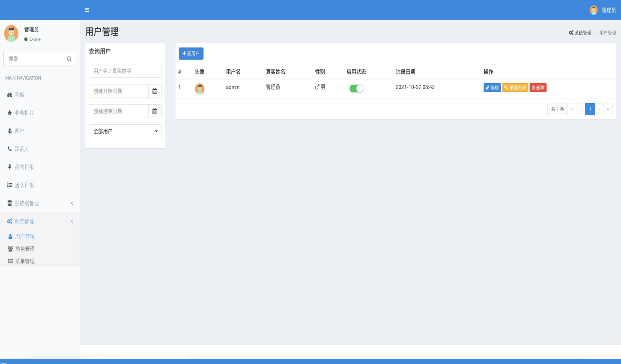The image size is (621, 364).
Task: Focus 创建结束日期 date field
Action: click(118, 111)
